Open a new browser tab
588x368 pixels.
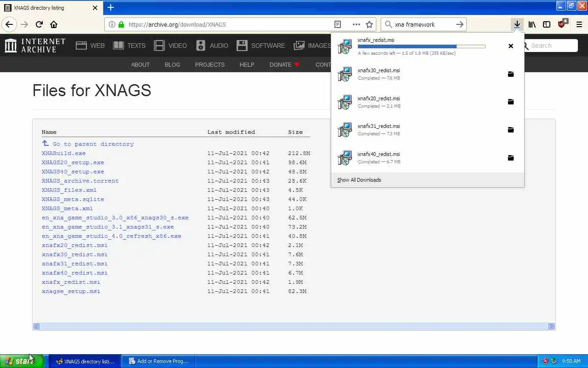[111, 7]
